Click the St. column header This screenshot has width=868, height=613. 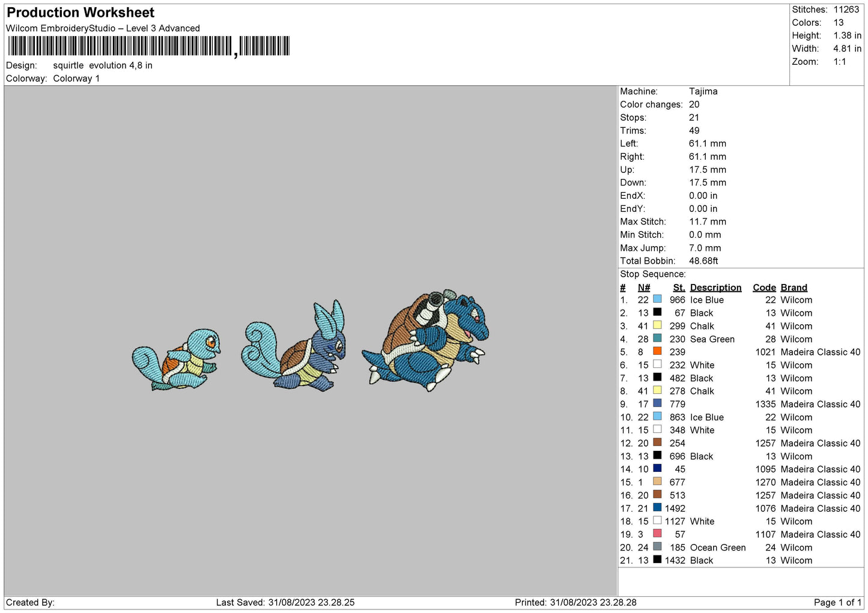pos(679,288)
